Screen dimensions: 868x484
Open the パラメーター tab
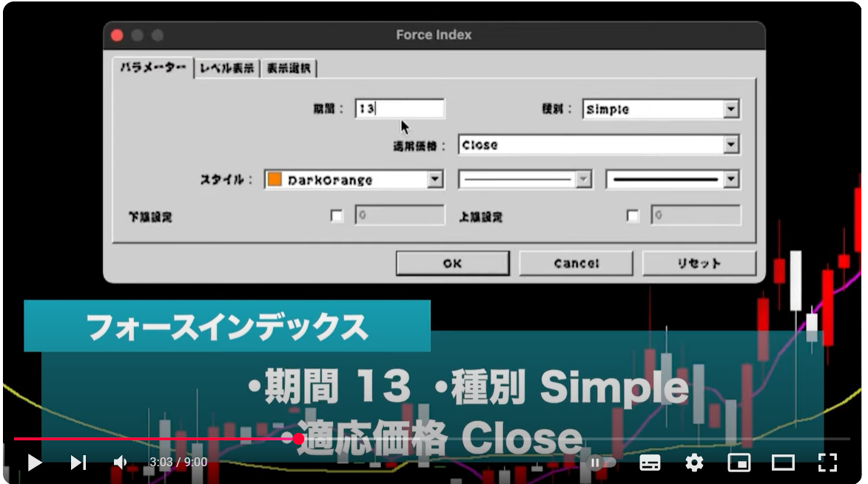click(x=153, y=67)
